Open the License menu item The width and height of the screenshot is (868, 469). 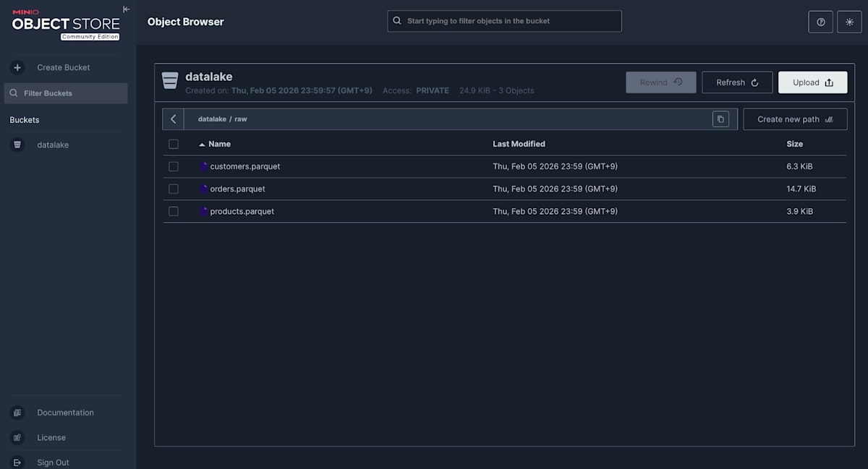point(51,437)
